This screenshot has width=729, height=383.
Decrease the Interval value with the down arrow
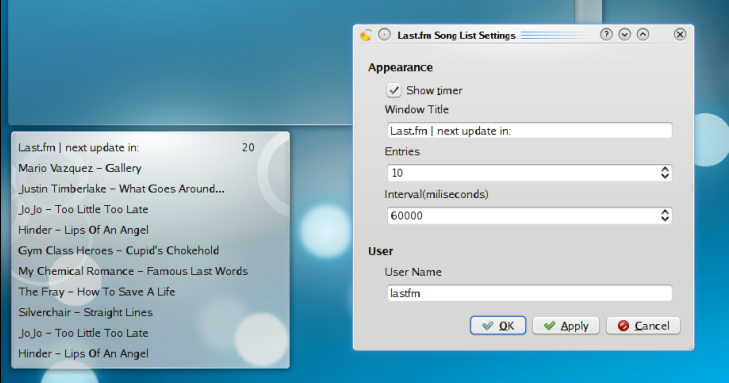pyautogui.click(x=665, y=219)
